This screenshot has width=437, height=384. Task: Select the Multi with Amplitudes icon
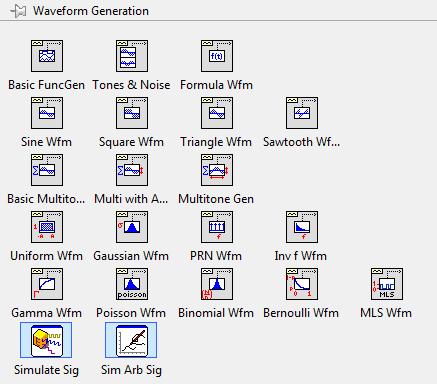[132, 170]
